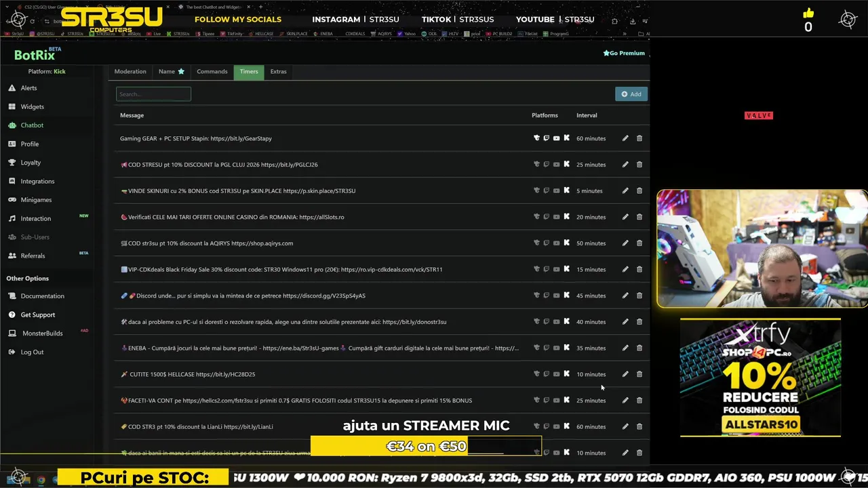Image resolution: width=868 pixels, height=488 pixels.
Task: Toggle Twitch platform for Gaming GEAR timer
Action: tap(547, 138)
